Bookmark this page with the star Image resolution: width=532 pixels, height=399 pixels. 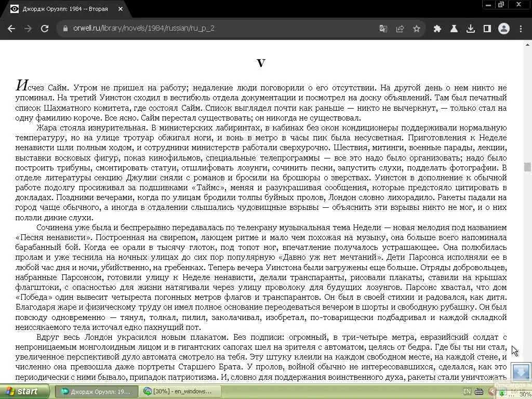pyautogui.click(x=417, y=29)
